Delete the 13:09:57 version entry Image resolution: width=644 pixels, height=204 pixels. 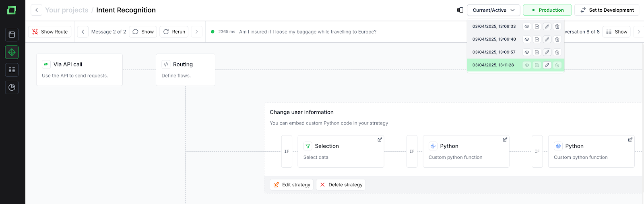[x=557, y=52]
